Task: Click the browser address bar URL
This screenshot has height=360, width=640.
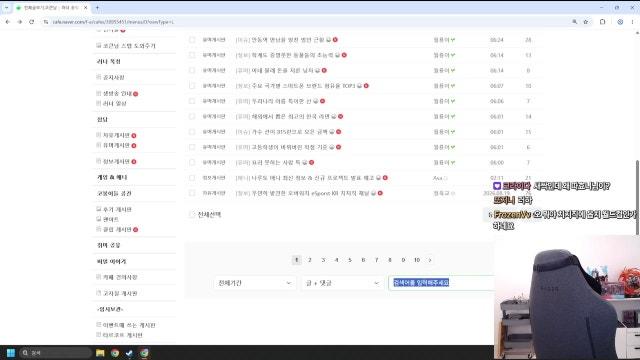Action: click(113, 22)
